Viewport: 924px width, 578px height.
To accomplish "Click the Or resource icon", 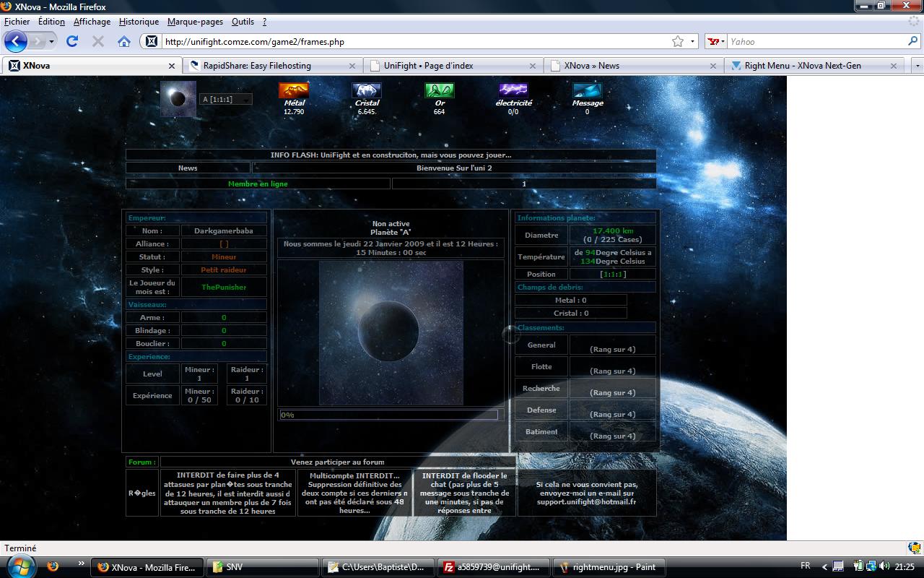I will point(440,90).
